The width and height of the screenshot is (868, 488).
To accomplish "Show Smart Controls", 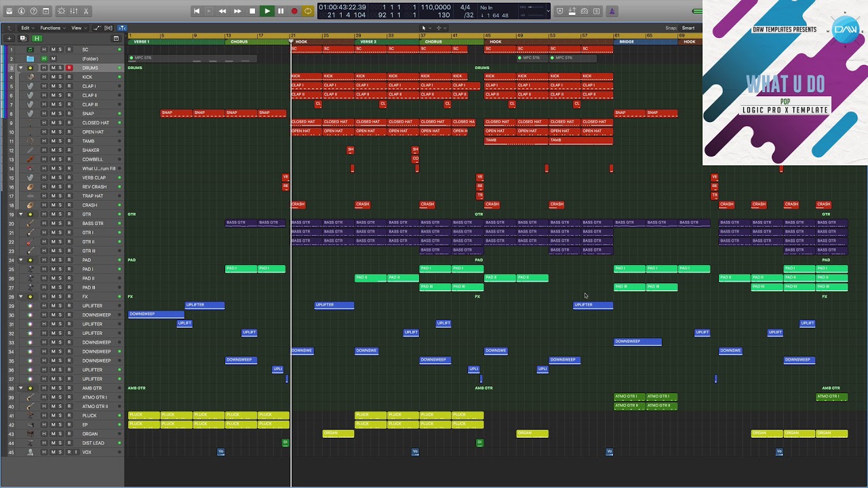I will (x=62, y=11).
